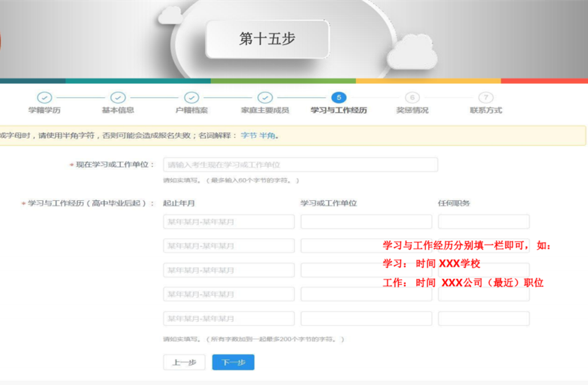Screen dimensions: 588x385
Task: Click the last row 学习或工作单位 field
Action: click(366, 318)
